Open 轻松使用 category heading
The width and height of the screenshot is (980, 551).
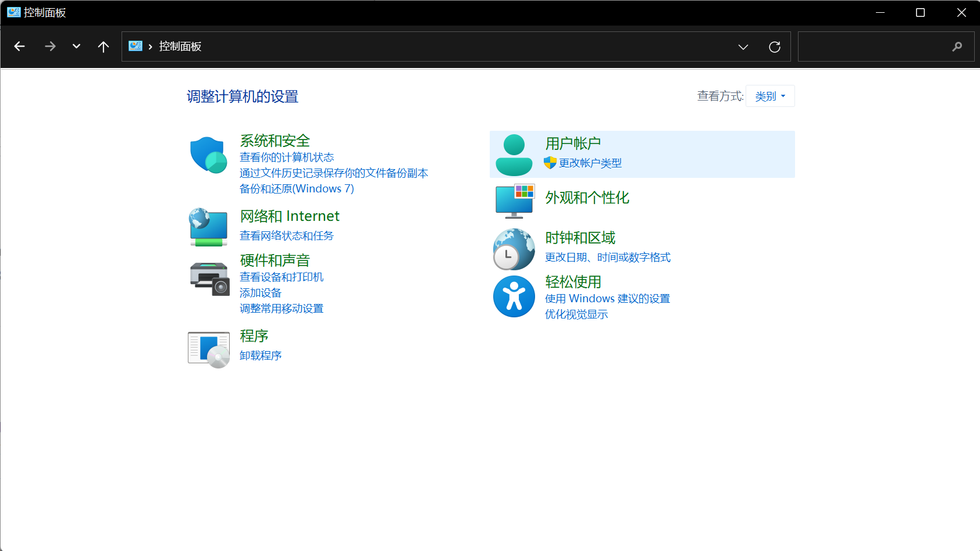click(573, 282)
